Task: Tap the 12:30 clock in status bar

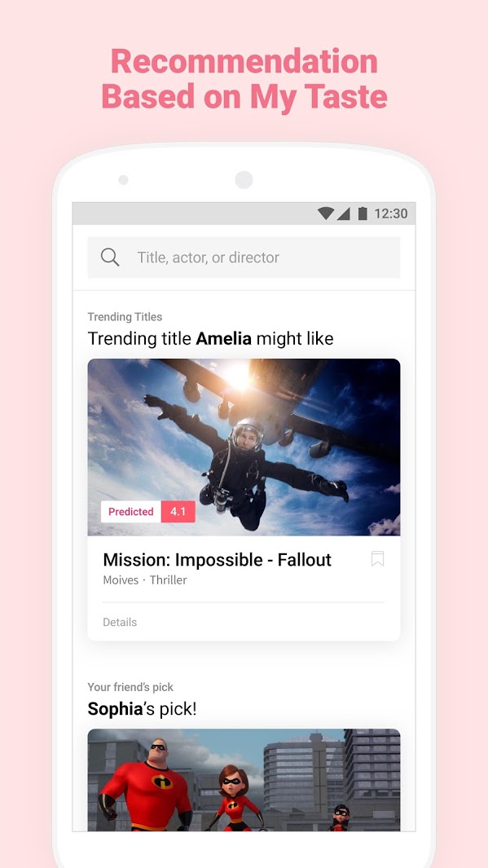Action: click(x=390, y=213)
